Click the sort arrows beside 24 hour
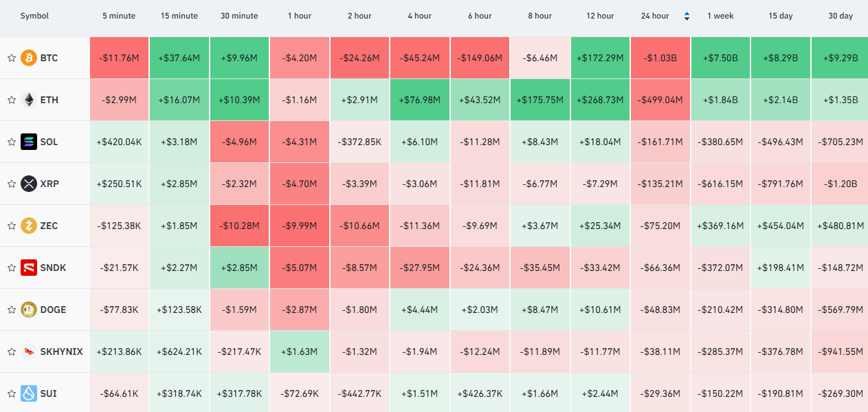 click(x=687, y=16)
